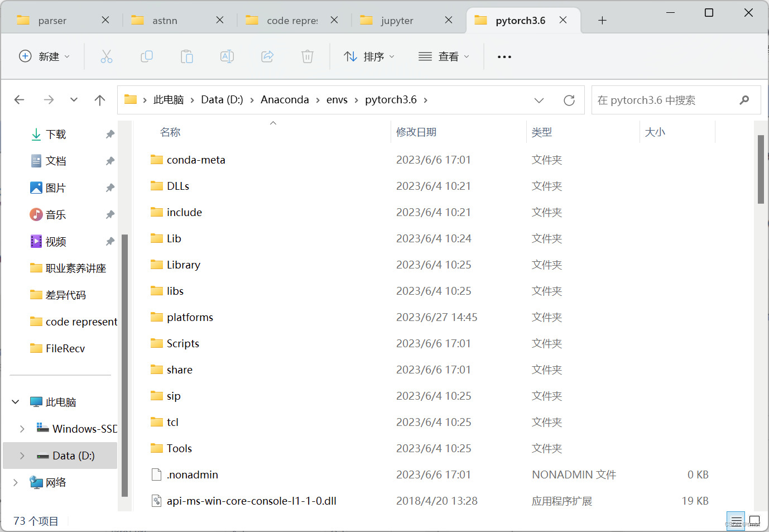
Task: Unpin 图片 with its pin icon
Action: 110,188
